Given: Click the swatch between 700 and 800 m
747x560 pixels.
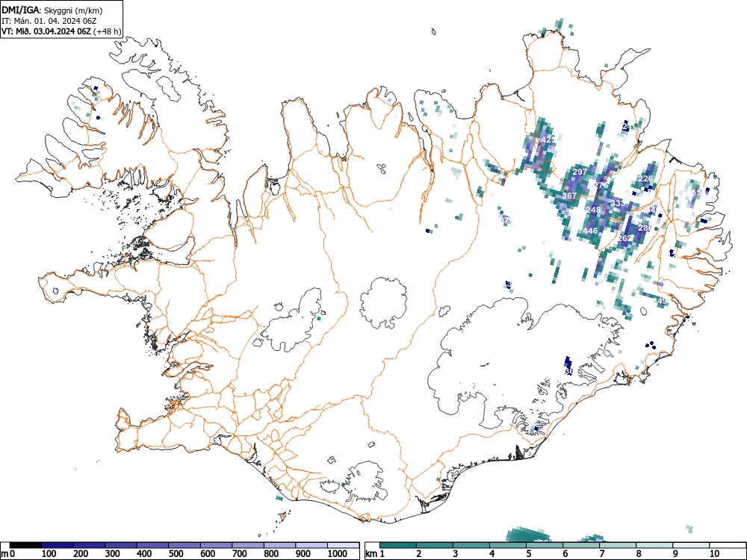Looking at the screenshot, I should coord(248,545).
